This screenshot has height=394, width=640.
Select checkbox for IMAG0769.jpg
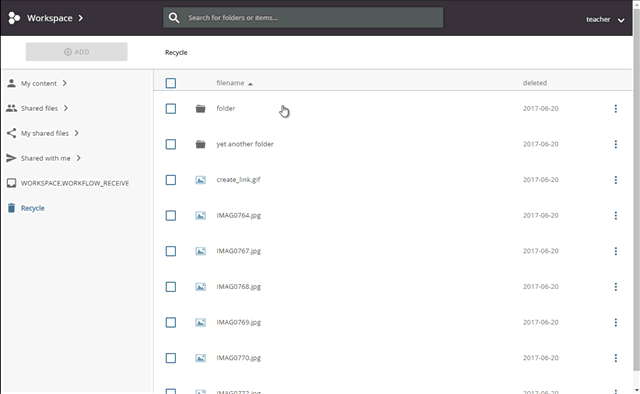171,323
